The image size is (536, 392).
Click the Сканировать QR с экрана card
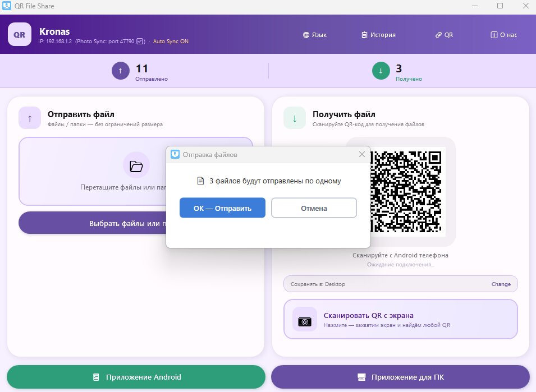(400, 319)
